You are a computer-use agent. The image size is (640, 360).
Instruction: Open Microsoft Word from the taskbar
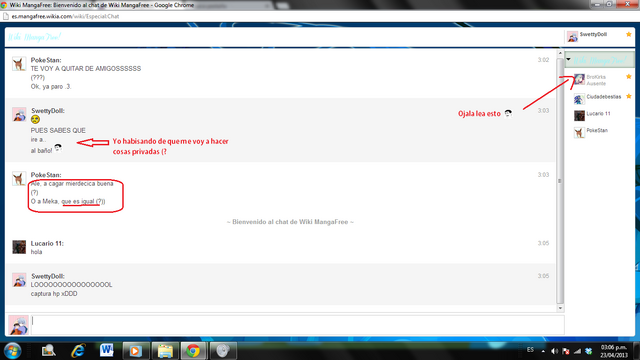pos(107,351)
